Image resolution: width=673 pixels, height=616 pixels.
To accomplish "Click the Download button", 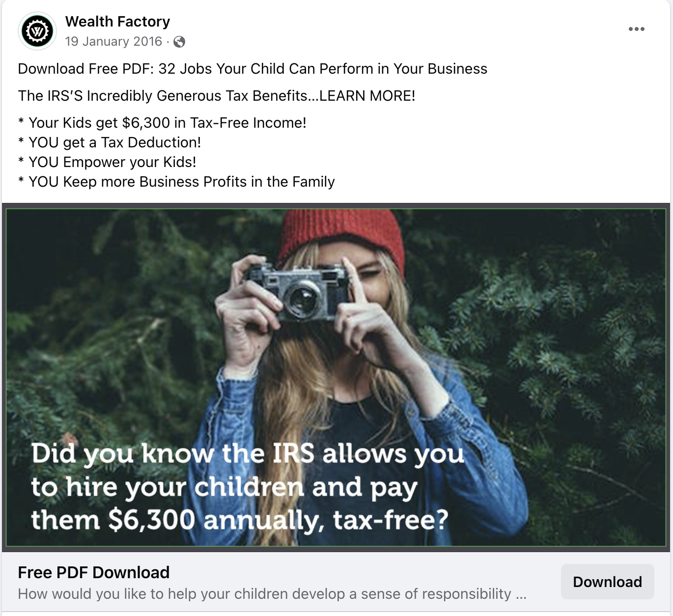I will 607,582.
